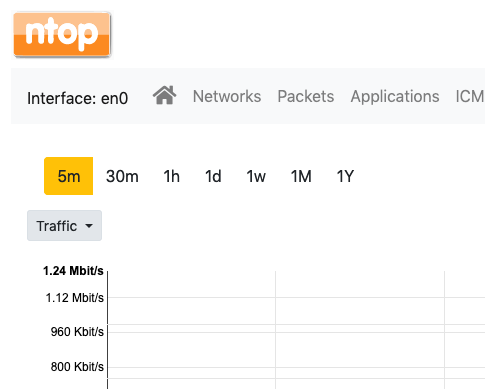Choose the 1h time range
Screen dimensions: 485x389
172,176
